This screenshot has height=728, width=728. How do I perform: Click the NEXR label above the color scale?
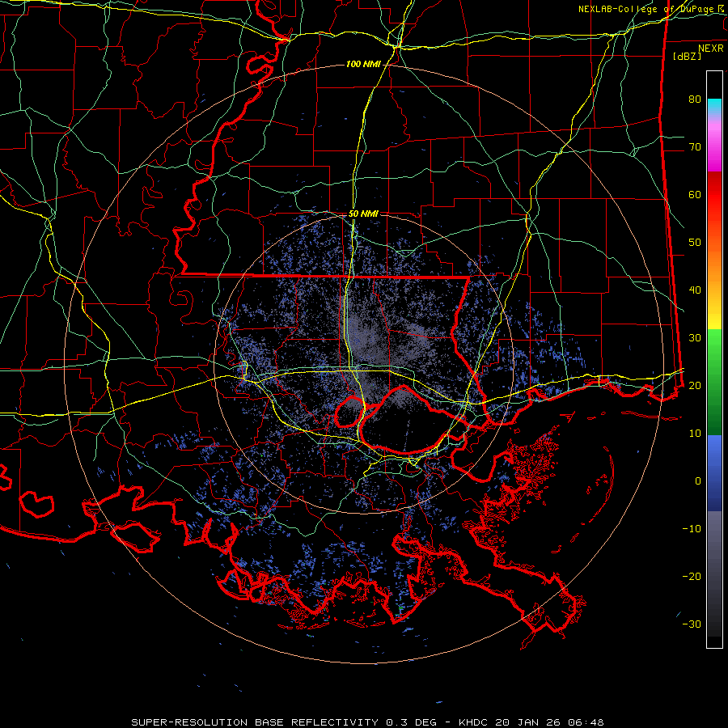(x=711, y=49)
